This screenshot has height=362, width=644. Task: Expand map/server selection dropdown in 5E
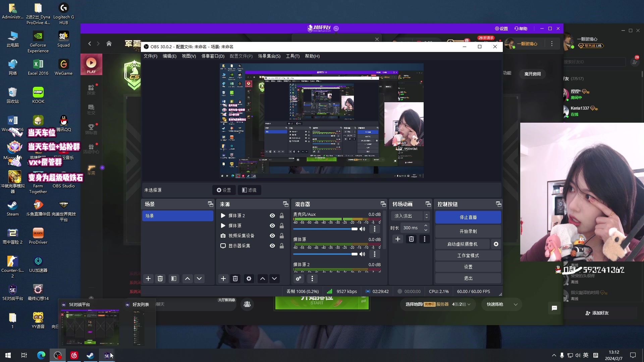438,304
